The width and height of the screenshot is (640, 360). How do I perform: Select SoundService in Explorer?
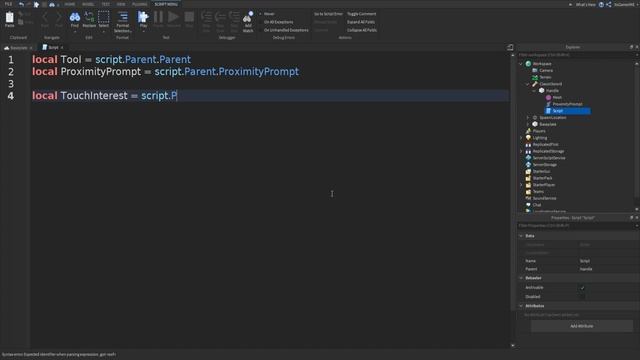tap(544, 198)
